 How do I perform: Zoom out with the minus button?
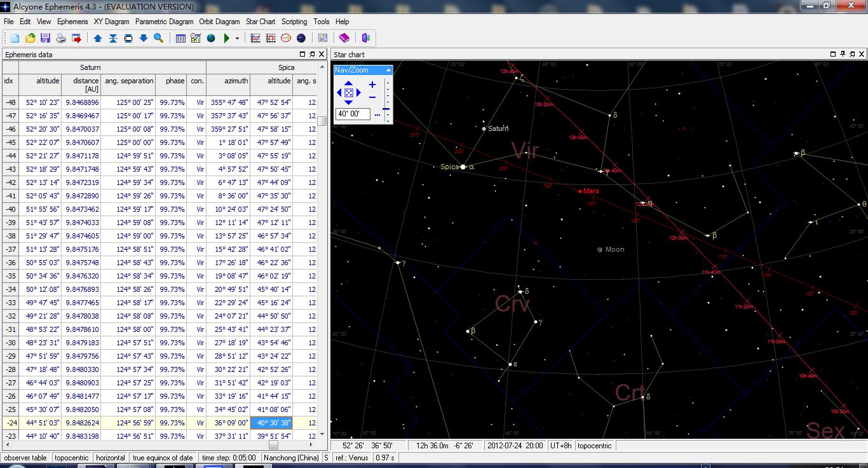click(372, 97)
